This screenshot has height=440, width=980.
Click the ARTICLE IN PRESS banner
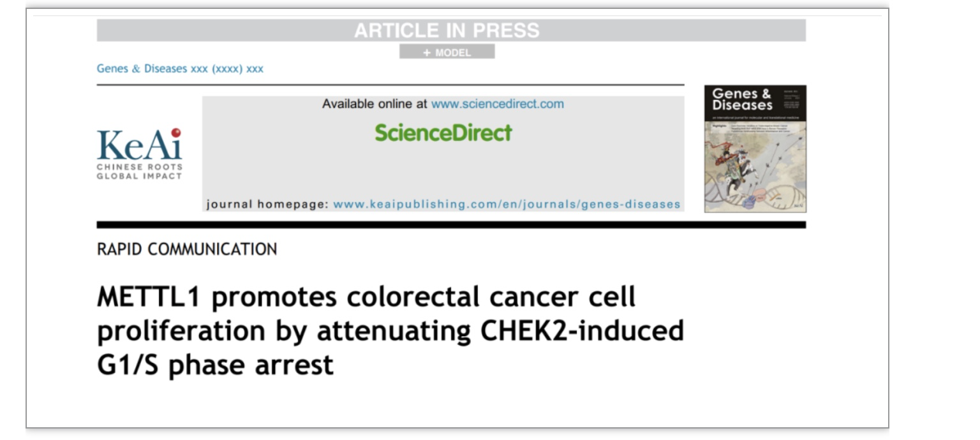tap(451, 30)
